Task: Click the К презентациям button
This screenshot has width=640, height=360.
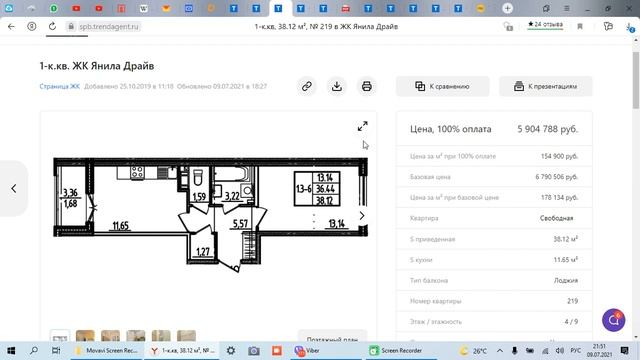Action: 546,86
